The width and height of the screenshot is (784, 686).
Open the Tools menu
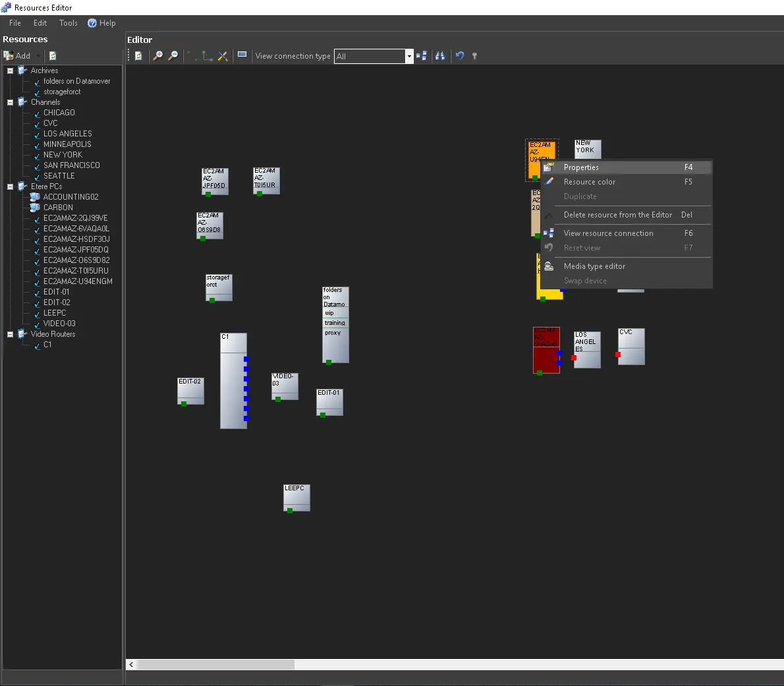pyautogui.click(x=68, y=23)
